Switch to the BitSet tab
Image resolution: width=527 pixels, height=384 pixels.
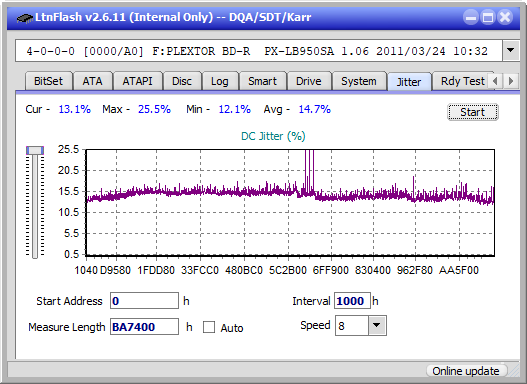pyautogui.click(x=48, y=81)
